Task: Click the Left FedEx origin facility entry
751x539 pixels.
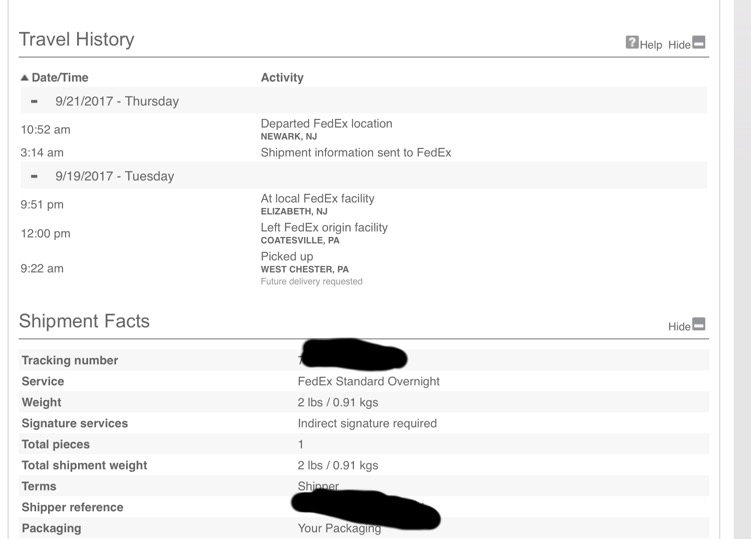Action: click(x=324, y=233)
